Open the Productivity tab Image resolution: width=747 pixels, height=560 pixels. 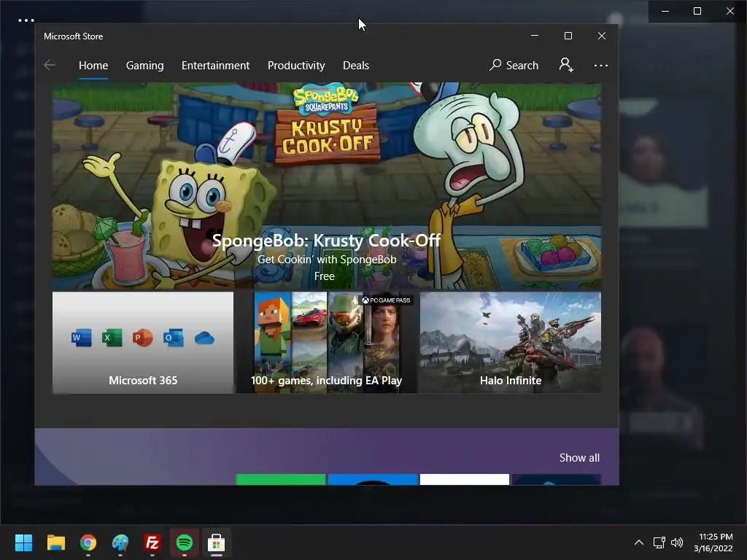(x=296, y=65)
